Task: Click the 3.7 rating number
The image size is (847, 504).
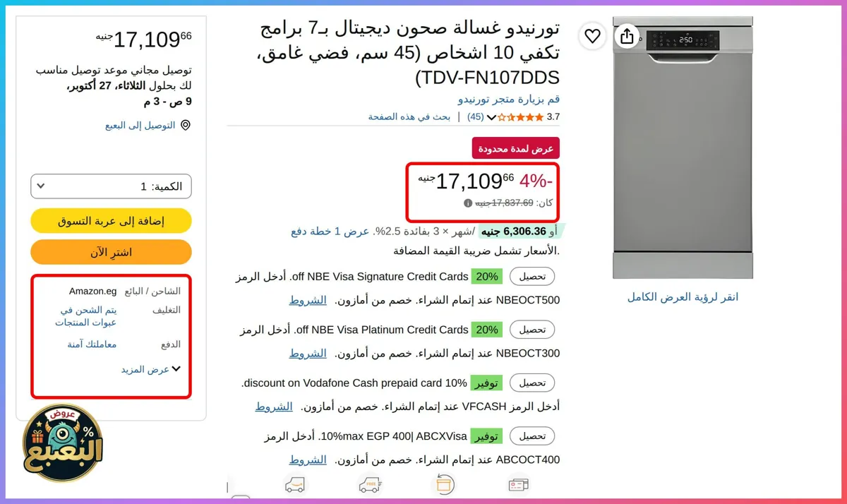Action: pos(553,117)
